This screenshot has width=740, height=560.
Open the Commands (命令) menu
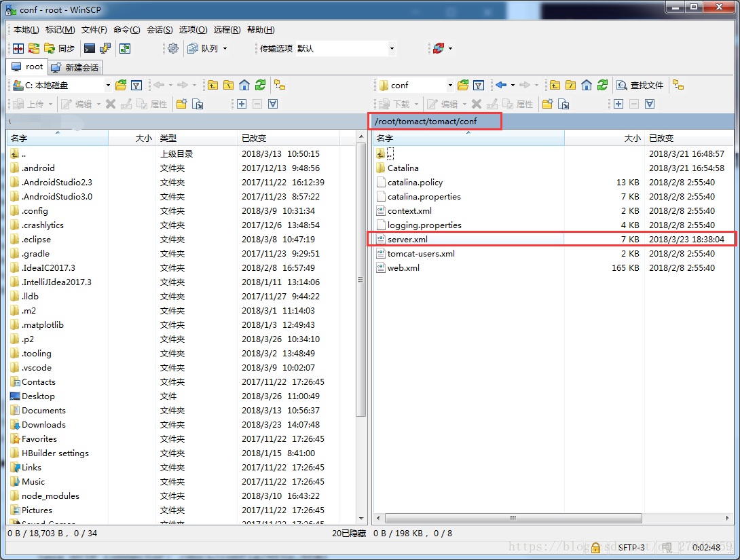click(x=126, y=30)
